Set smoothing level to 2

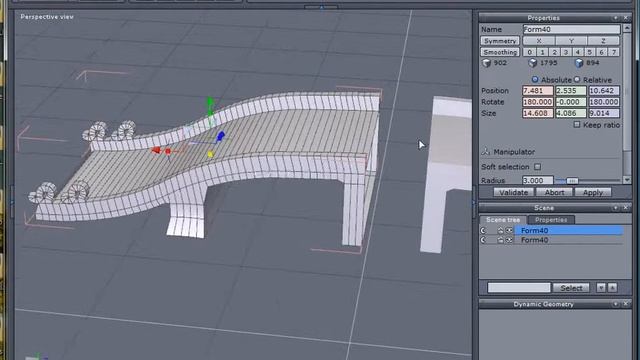554,52
